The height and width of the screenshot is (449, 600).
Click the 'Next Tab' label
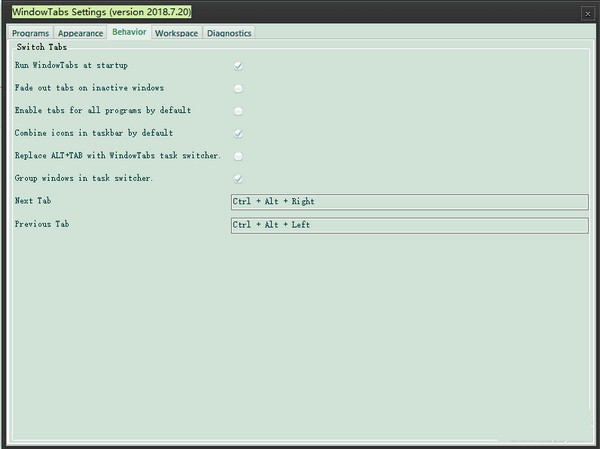[x=33, y=201]
